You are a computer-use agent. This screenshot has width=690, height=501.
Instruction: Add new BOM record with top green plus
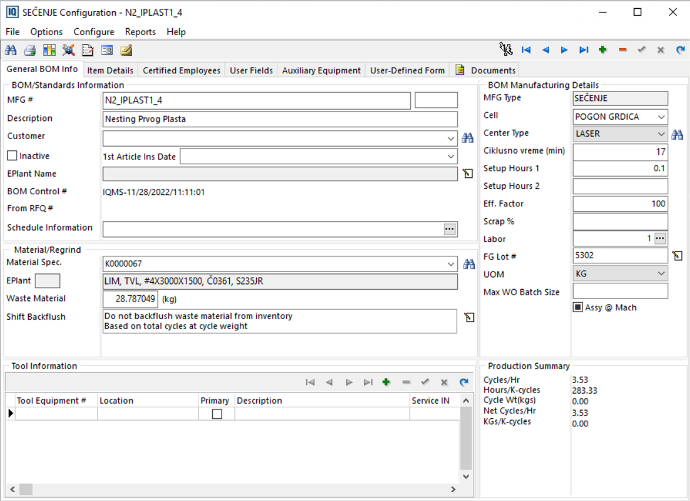point(603,50)
